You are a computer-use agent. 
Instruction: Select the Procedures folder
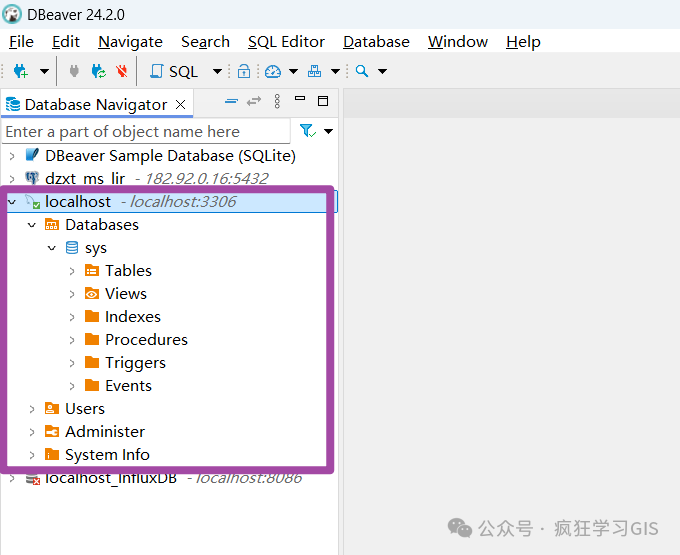(147, 340)
